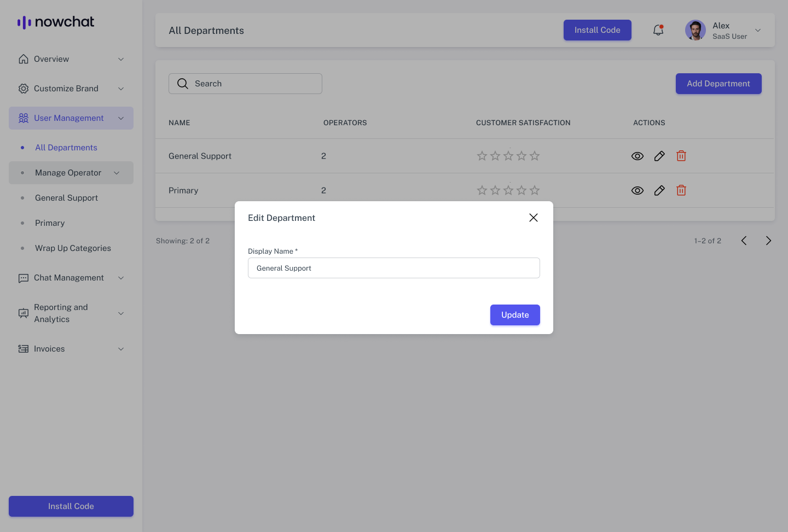The image size is (788, 532).
Task: Click the Add Department button
Action: [x=719, y=84]
